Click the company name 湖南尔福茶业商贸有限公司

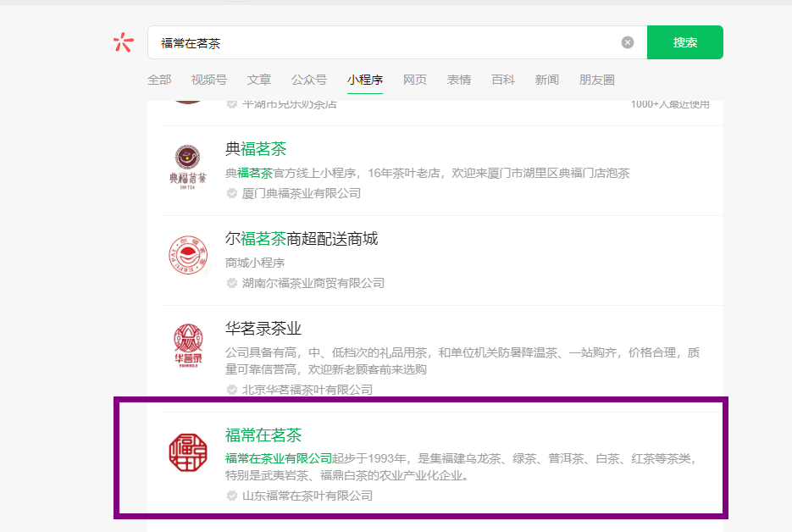[x=313, y=283]
